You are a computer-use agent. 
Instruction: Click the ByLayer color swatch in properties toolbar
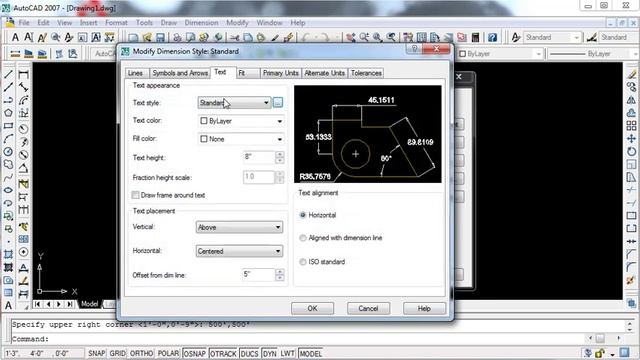(x=462, y=54)
